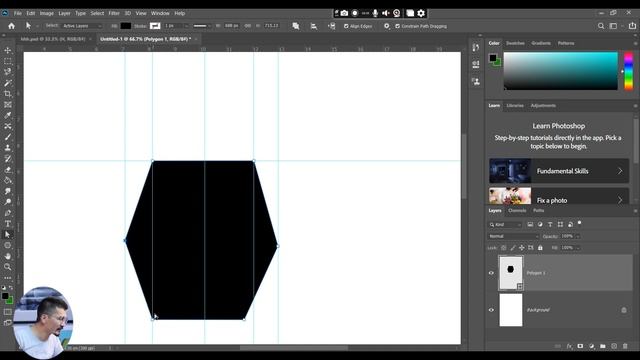This screenshot has width=640, height=360.
Task: Toggle layer filtering switch on or off
Action: pyautogui.click(x=580, y=223)
